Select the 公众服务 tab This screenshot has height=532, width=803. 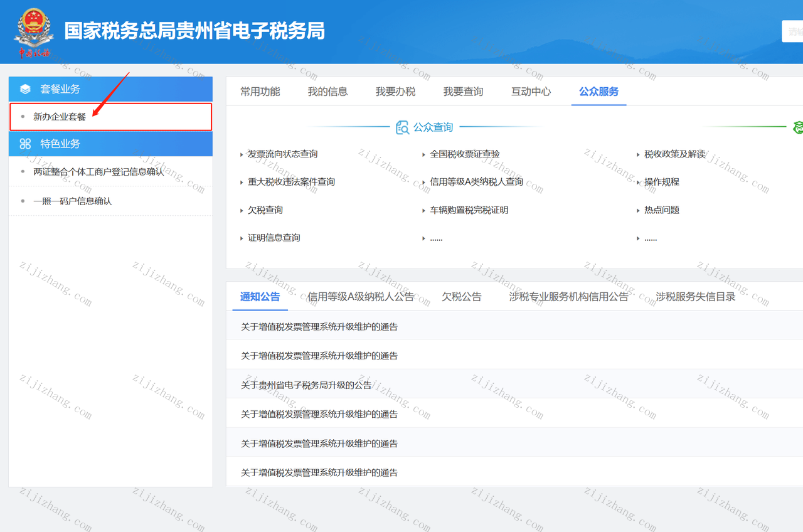598,92
